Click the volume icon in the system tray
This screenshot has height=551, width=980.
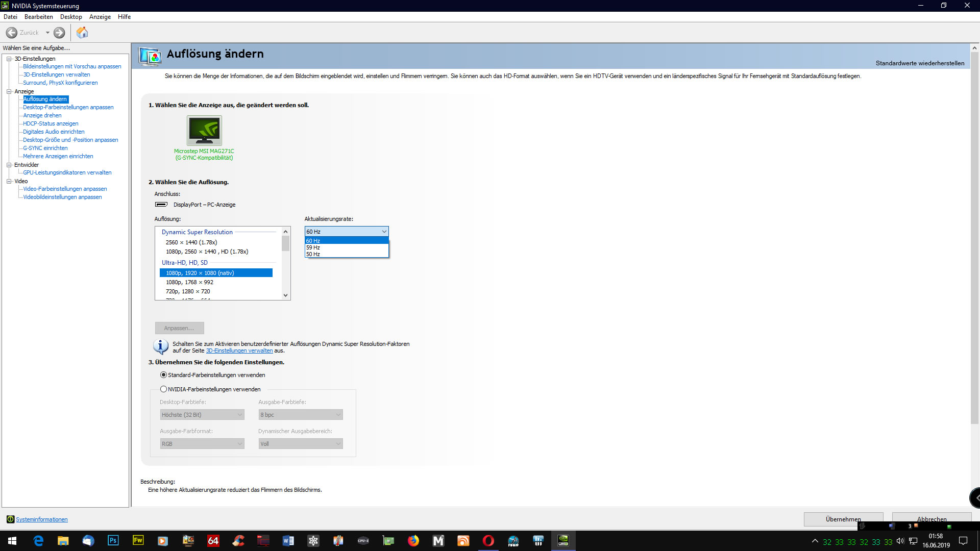(900, 541)
